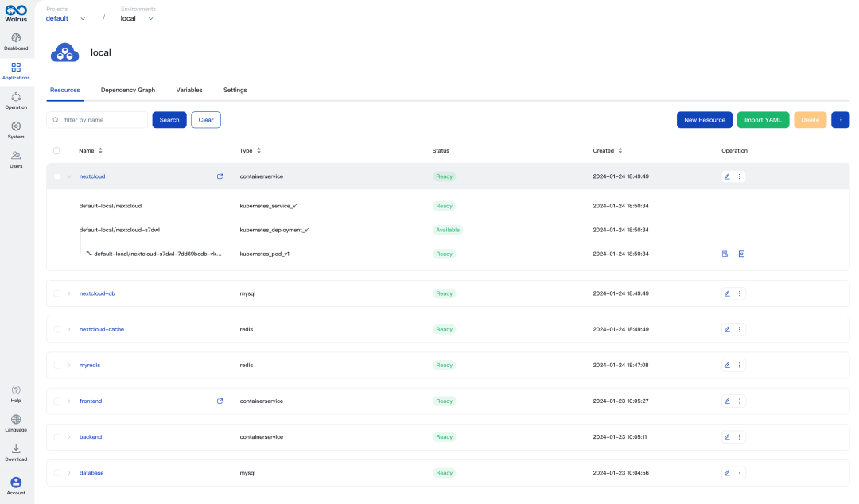Open Users in the sidebar
The height and width of the screenshot is (504, 859).
[16, 160]
